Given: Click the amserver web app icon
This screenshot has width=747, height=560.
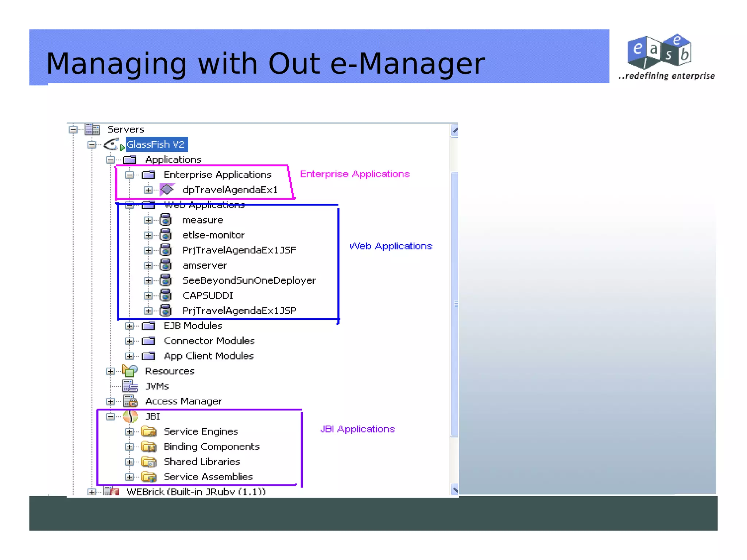Looking at the screenshot, I should [166, 265].
